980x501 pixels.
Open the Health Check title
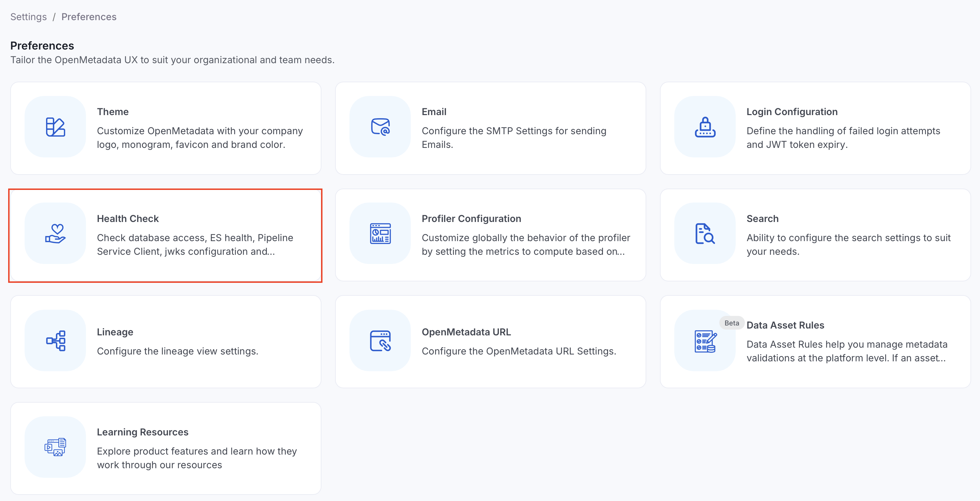[x=128, y=219]
